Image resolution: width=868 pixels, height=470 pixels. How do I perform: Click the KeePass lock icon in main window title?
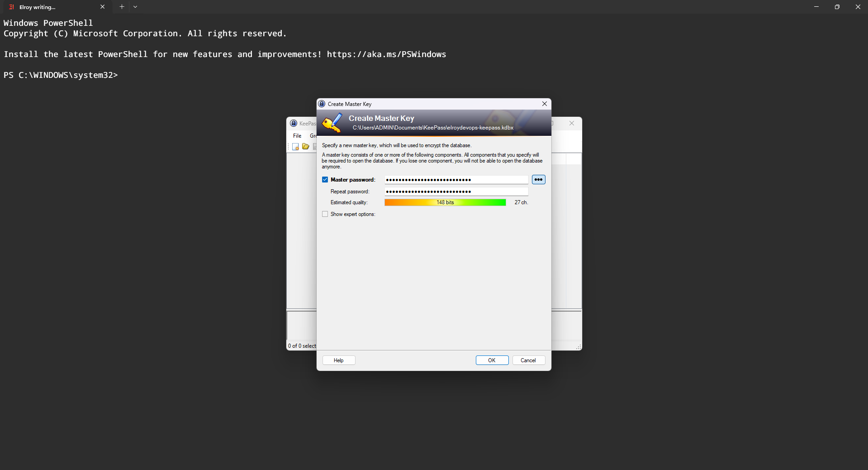click(294, 123)
